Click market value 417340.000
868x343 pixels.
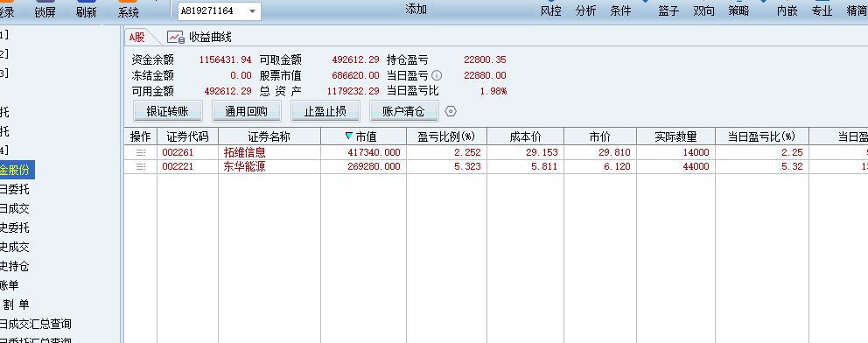tap(374, 153)
